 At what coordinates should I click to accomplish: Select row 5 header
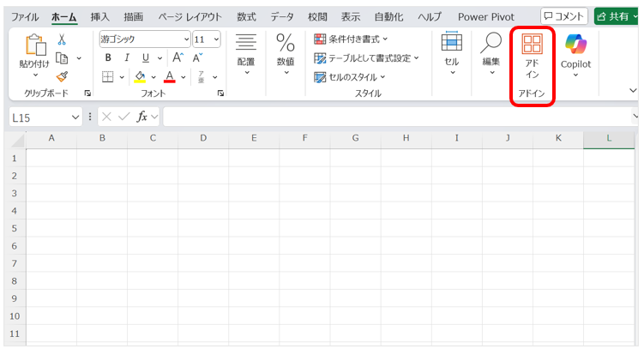15,228
